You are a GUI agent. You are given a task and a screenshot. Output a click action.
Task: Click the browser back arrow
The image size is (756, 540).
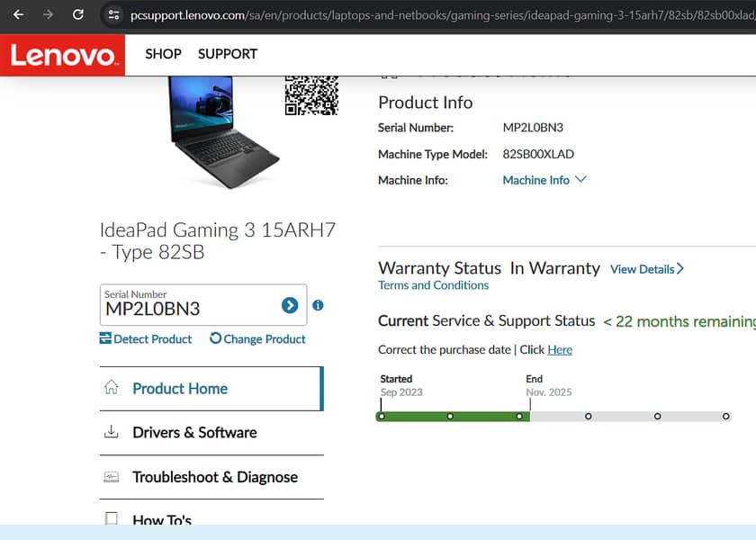18,15
